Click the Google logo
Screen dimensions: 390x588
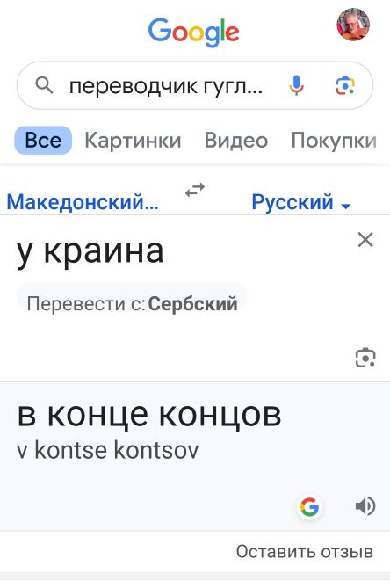coord(194,33)
